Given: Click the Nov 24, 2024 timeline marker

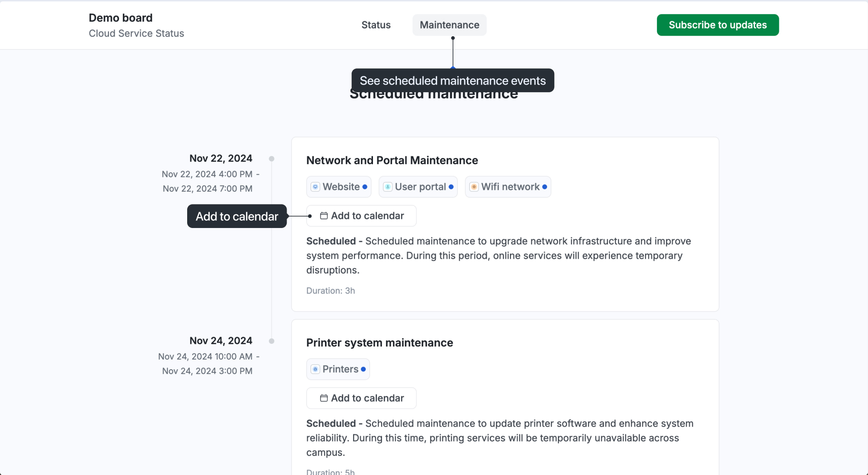Looking at the screenshot, I should point(272,341).
